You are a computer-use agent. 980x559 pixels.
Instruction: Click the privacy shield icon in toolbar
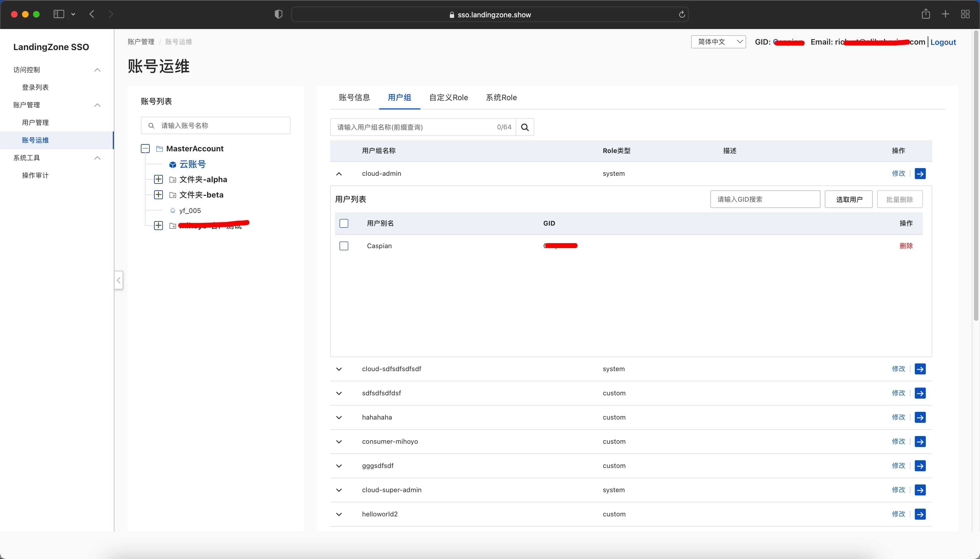click(x=278, y=14)
